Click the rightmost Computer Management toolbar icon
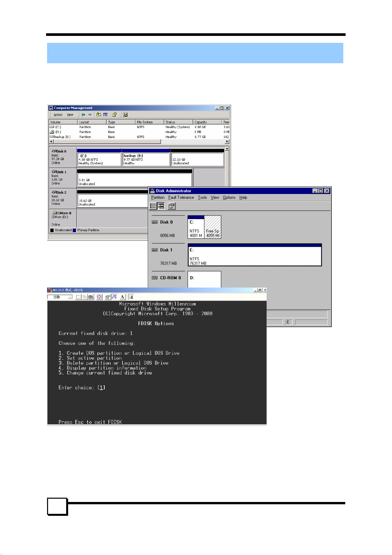The height and width of the screenshot is (555, 392). (125, 115)
